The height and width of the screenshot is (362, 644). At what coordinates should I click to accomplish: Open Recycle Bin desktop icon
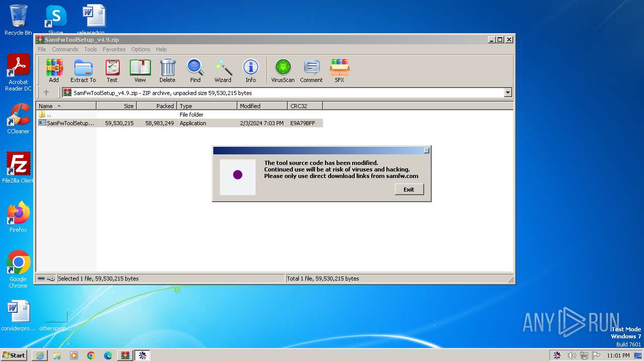pos(18,20)
